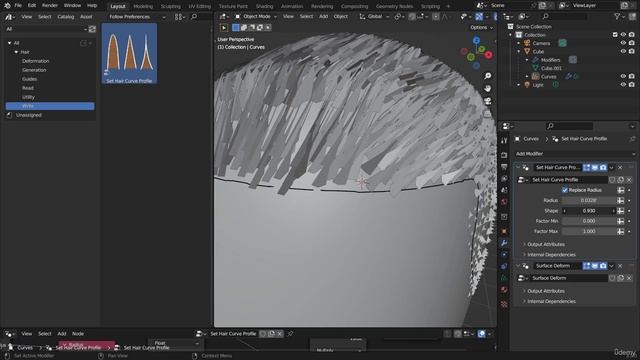Toggle render camera icon on Set Hair modifier
640x360 pixels.
coord(603,167)
